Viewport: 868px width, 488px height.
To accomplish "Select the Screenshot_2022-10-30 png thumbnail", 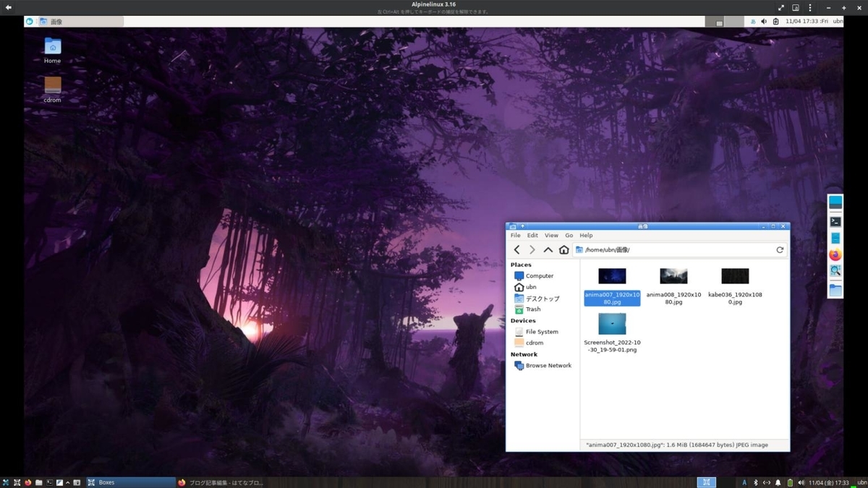I will click(x=612, y=324).
